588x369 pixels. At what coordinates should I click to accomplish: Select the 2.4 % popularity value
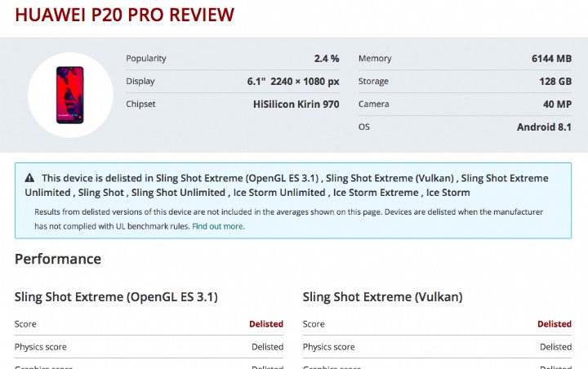(x=327, y=59)
